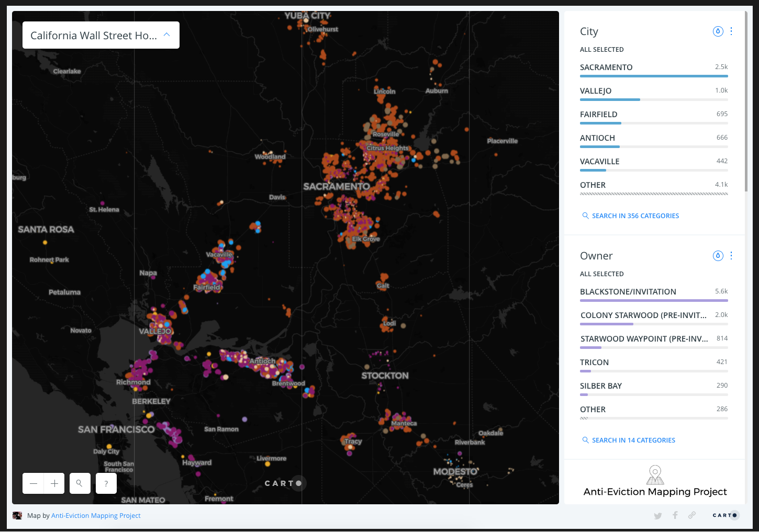Click SANTA ROSA label on the map
Screen dimensions: 759x532
(x=46, y=229)
